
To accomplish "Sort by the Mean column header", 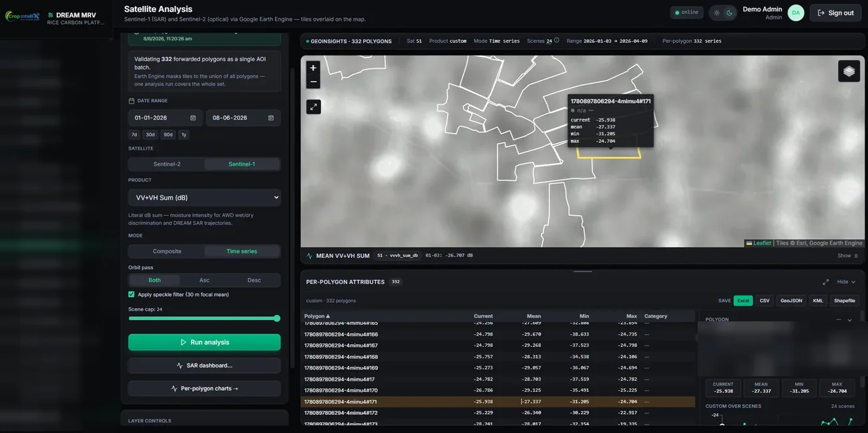I will point(533,316).
